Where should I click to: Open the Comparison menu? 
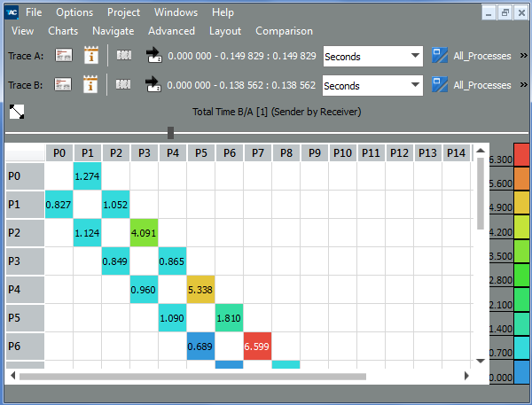[284, 31]
